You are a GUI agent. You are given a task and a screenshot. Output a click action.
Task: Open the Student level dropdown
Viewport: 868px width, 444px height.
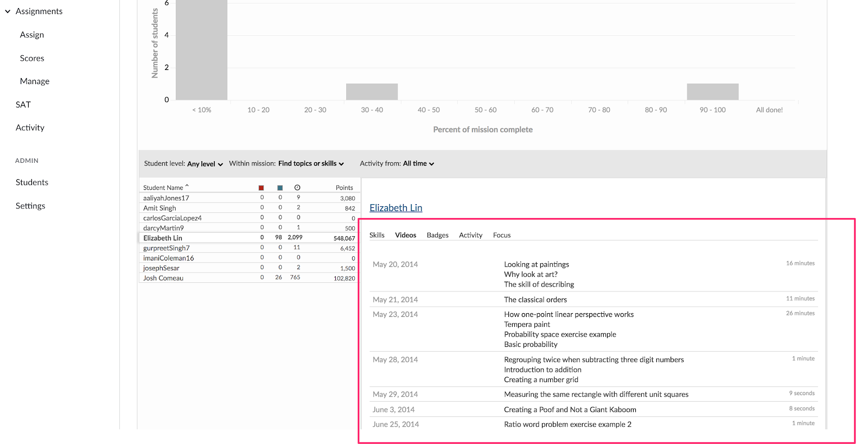click(x=205, y=164)
